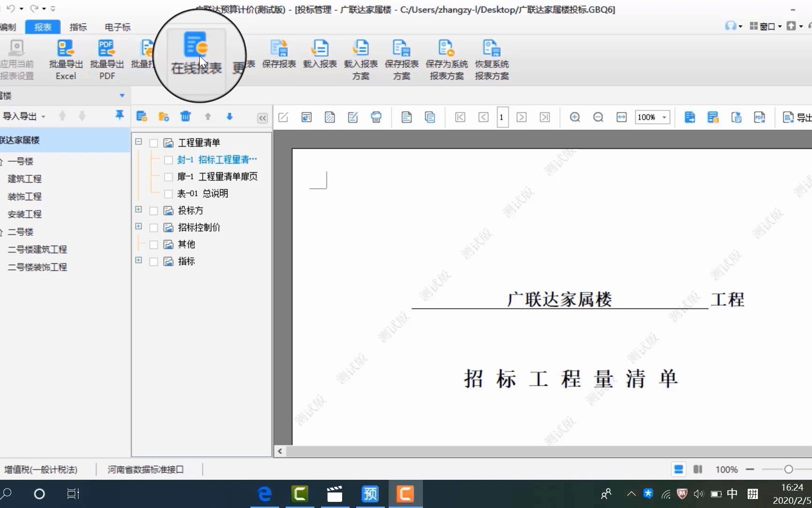Click 应用当前报表设置 icon
Image resolution: width=812 pixels, height=508 pixels.
click(x=17, y=60)
